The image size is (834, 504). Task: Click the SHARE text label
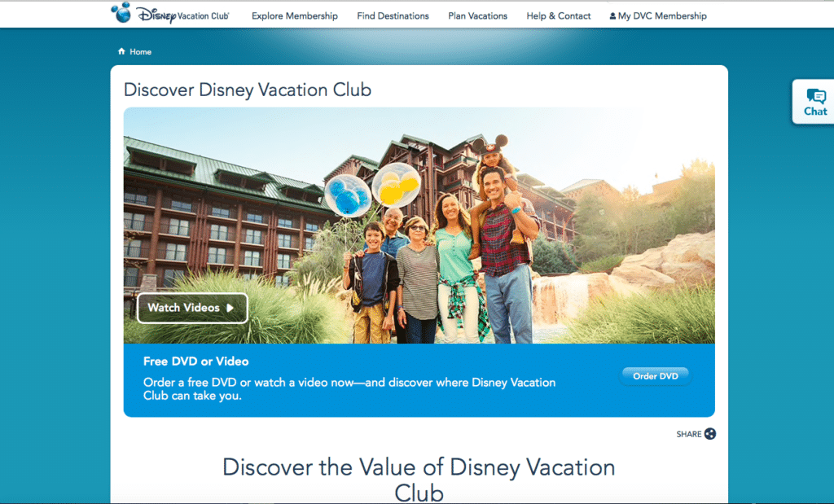[689, 434]
